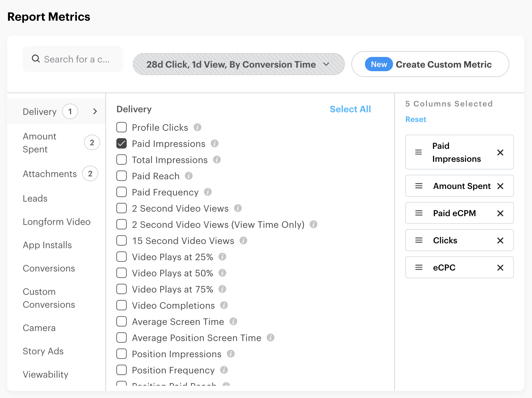Remove Paid eCPM using its X icon

[500, 213]
